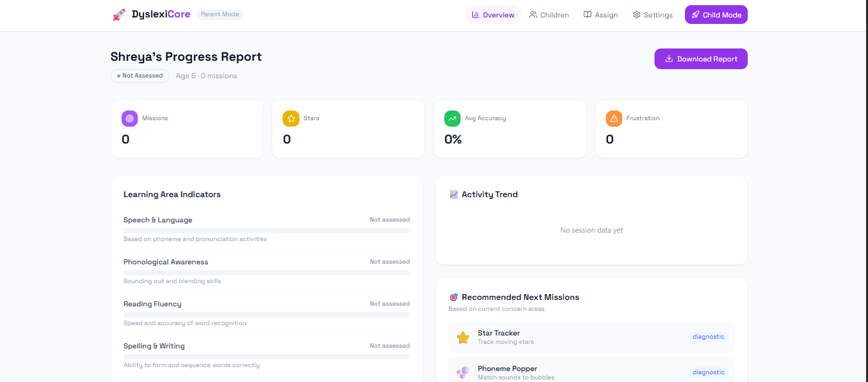Viewport: 868px width, 382px height.
Task: Click the 'Age 5 · 0 missions' text
Action: click(206, 76)
